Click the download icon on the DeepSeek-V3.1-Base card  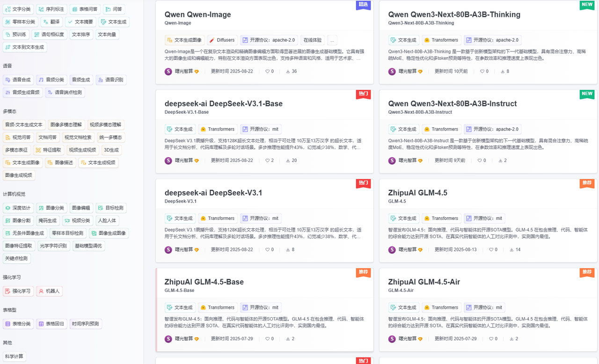tap(287, 160)
